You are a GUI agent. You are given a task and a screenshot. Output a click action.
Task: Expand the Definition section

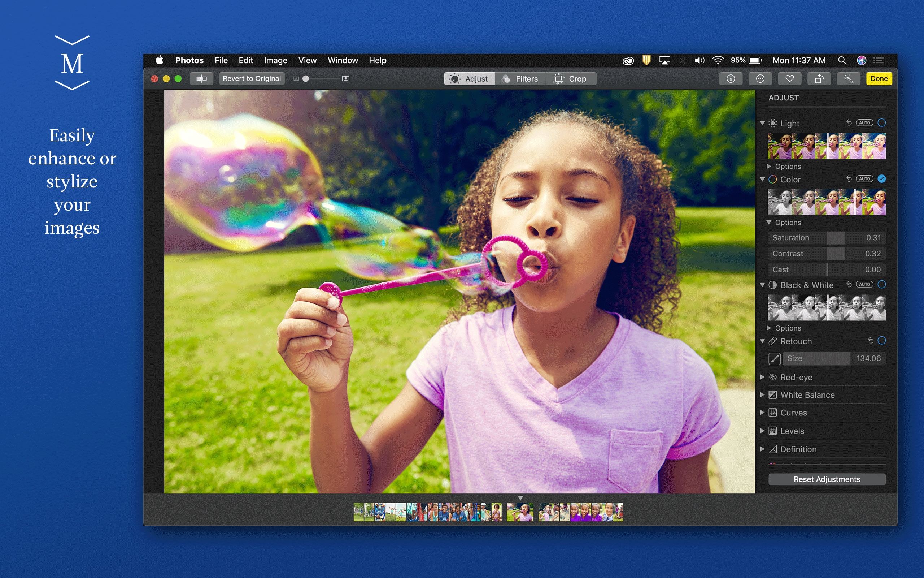tap(762, 449)
